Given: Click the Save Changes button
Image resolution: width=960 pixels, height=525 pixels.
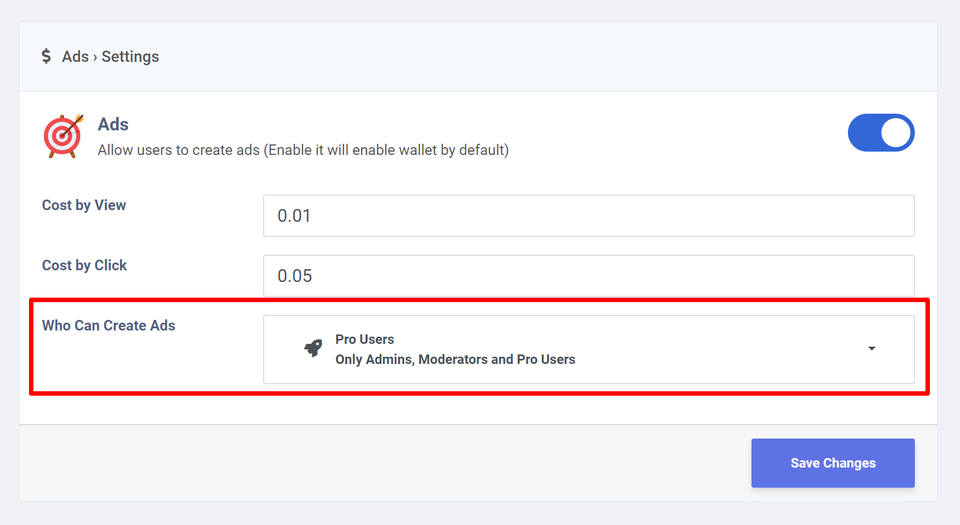Looking at the screenshot, I should (x=833, y=463).
